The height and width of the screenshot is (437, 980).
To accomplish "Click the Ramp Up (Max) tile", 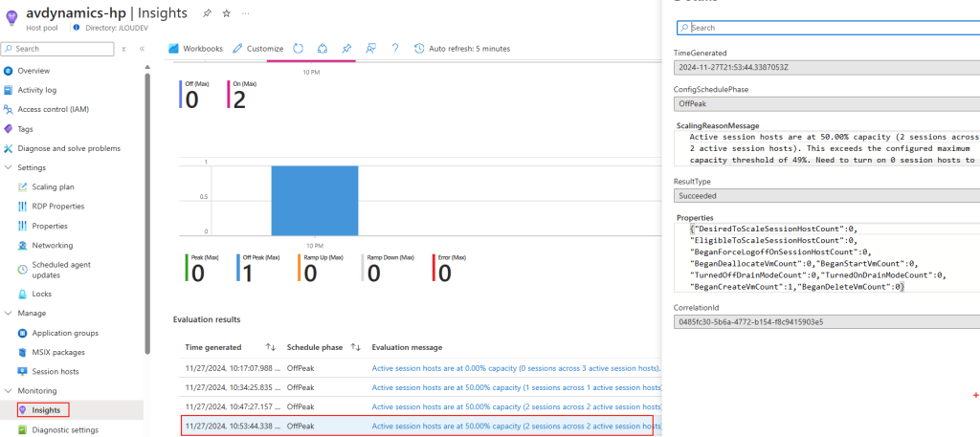I will point(321,267).
